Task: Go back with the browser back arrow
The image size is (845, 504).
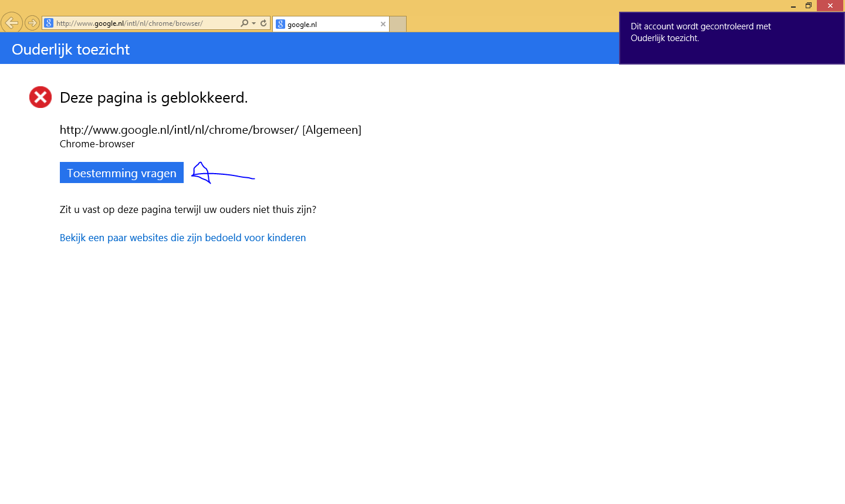Action: [x=11, y=23]
